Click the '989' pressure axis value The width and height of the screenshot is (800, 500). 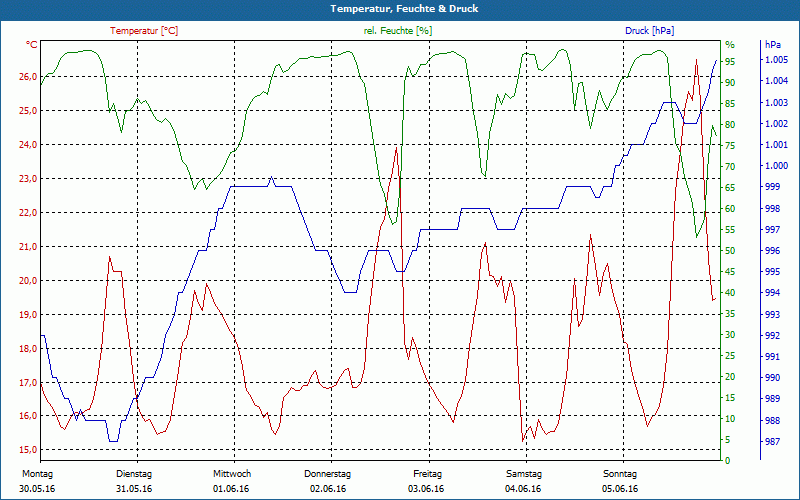coord(772,399)
